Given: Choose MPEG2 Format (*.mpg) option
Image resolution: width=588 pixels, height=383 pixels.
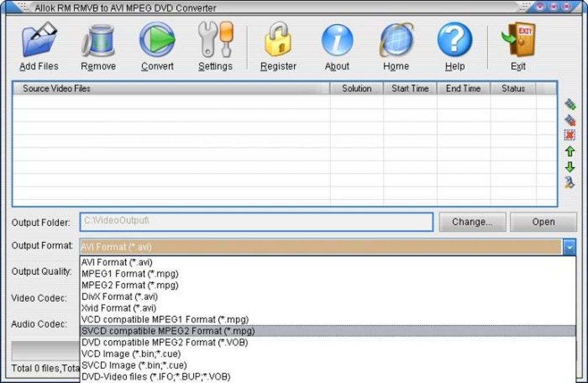Looking at the screenshot, I should [x=328, y=285].
